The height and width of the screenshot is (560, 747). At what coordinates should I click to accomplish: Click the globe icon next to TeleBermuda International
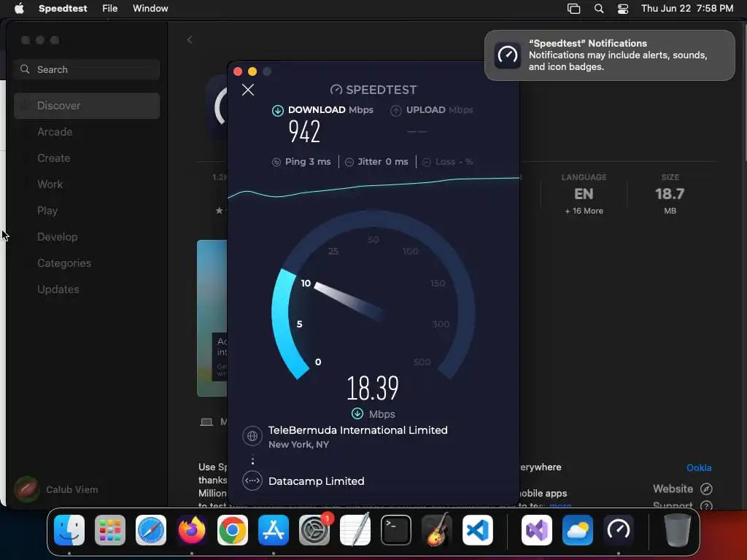point(252,436)
